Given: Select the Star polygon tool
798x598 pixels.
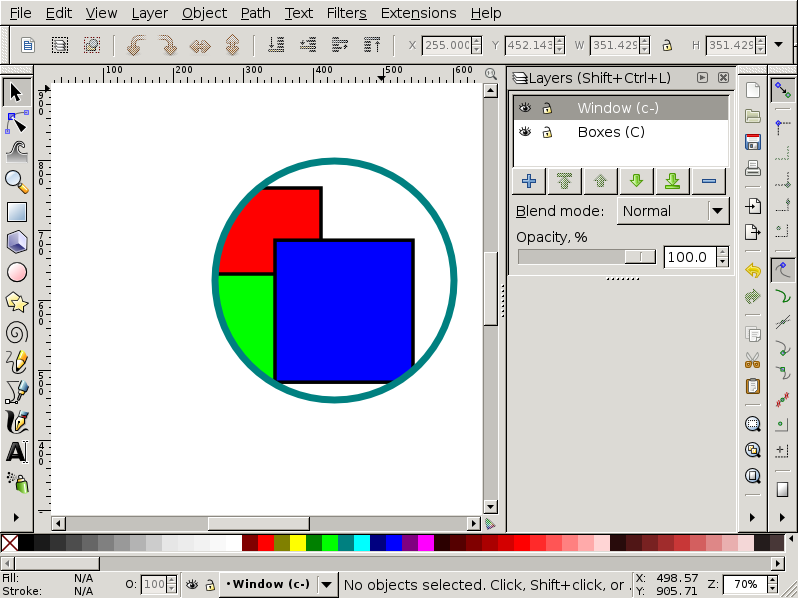Looking at the screenshot, I should [x=17, y=302].
